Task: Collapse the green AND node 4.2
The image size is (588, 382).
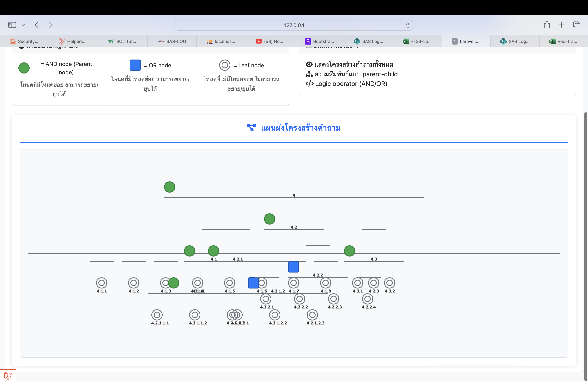Action: click(269, 219)
